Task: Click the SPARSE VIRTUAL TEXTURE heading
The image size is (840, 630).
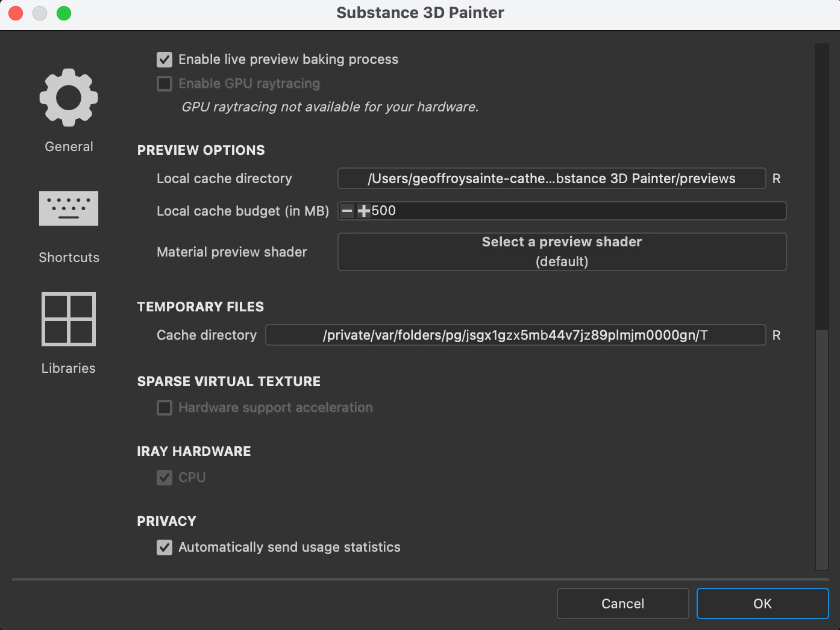Action: tap(228, 382)
